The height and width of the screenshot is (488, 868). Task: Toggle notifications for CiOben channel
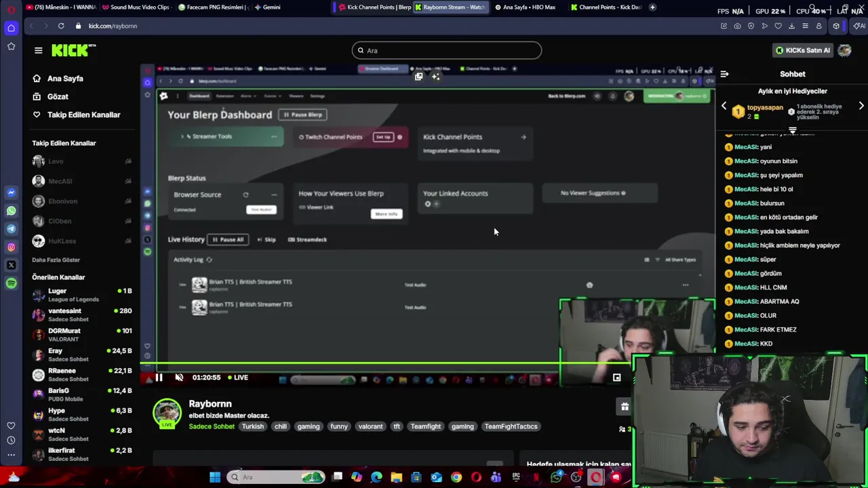[x=128, y=221]
